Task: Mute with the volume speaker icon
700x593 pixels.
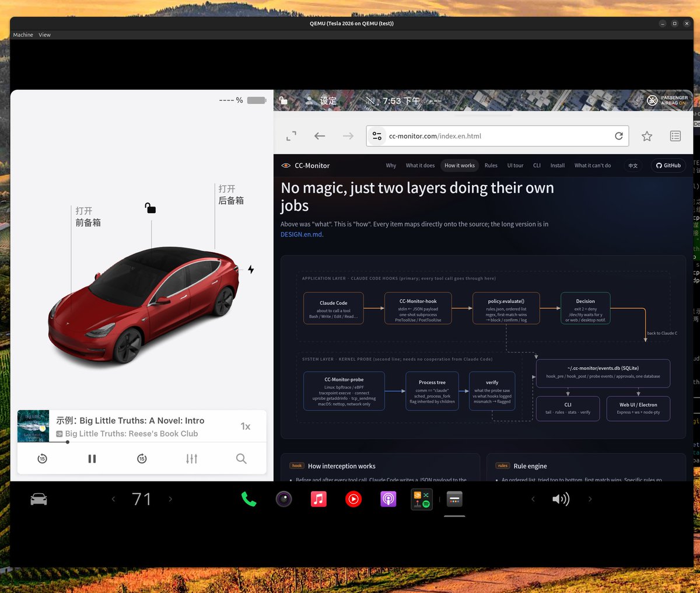Action: tap(561, 499)
